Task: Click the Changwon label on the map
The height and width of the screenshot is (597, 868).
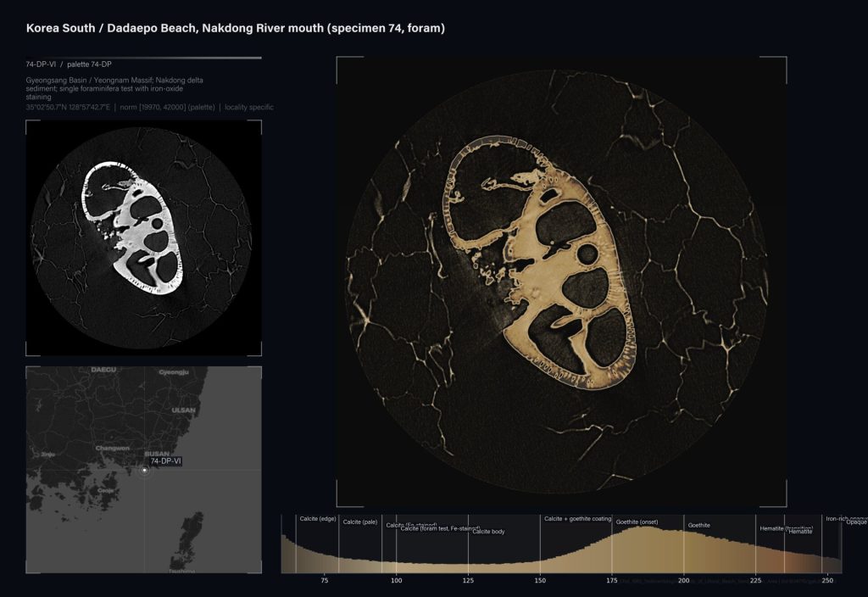Action: [x=113, y=448]
